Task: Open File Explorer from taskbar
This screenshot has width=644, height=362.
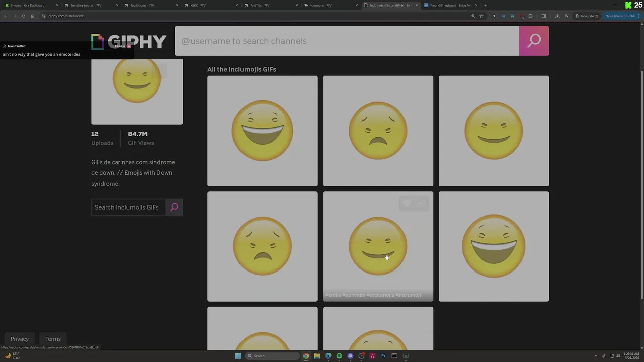Action: [x=317, y=356]
